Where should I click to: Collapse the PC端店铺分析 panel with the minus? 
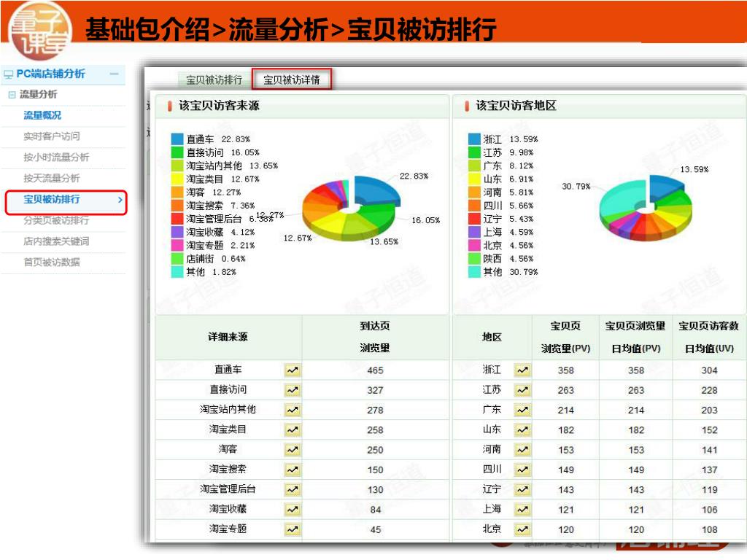tap(114, 74)
